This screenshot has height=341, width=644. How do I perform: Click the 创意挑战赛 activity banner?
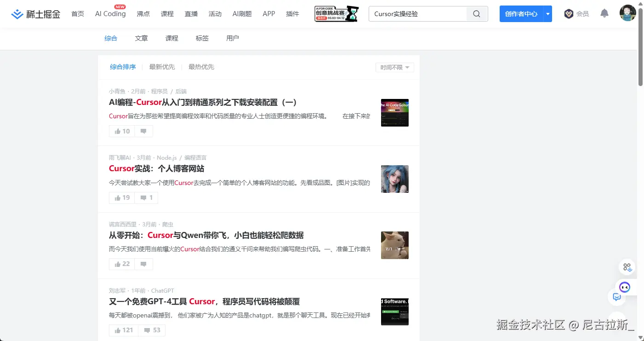336,14
